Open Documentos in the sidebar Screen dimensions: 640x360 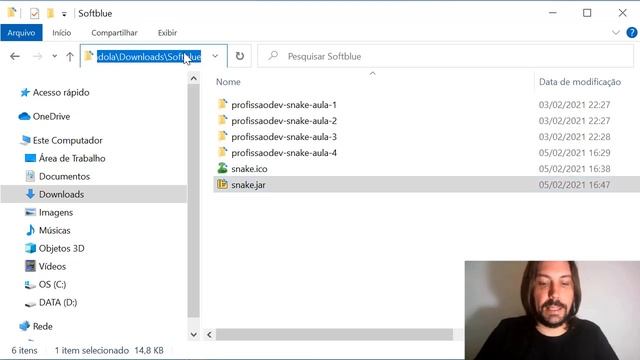(x=64, y=176)
